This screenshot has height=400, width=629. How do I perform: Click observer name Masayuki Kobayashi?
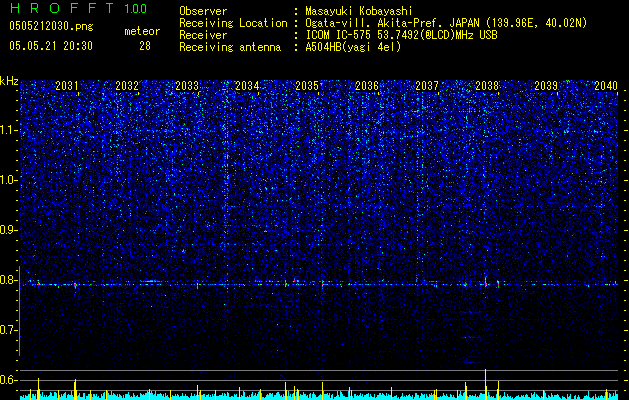(x=359, y=11)
